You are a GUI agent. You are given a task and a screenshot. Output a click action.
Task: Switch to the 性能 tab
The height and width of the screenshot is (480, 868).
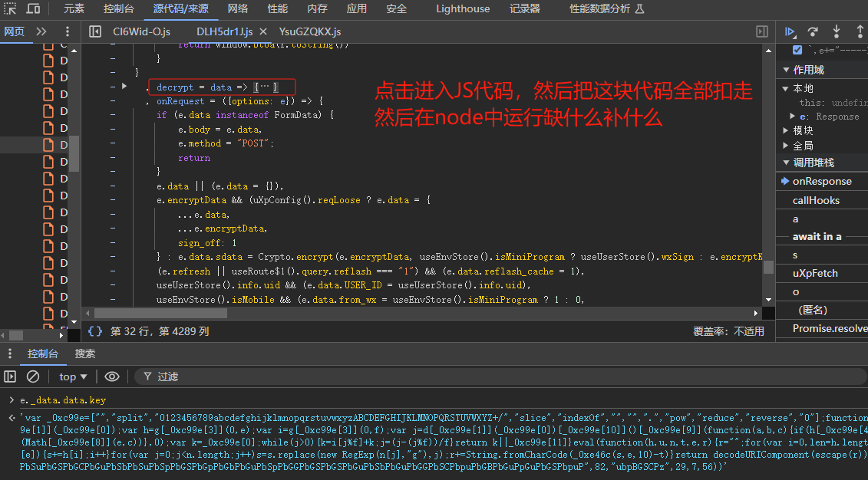coord(277,9)
